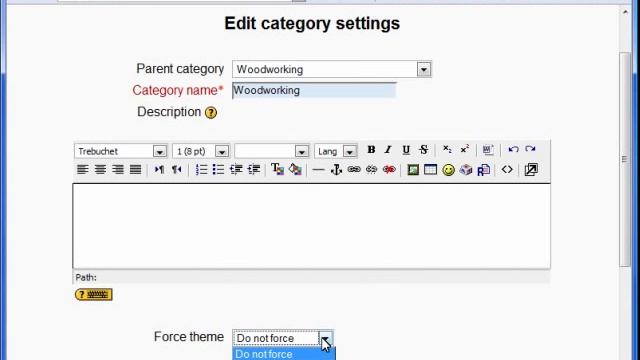Open the Description help icon
Viewport: 640px width, 360px height.
(x=211, y=113)
